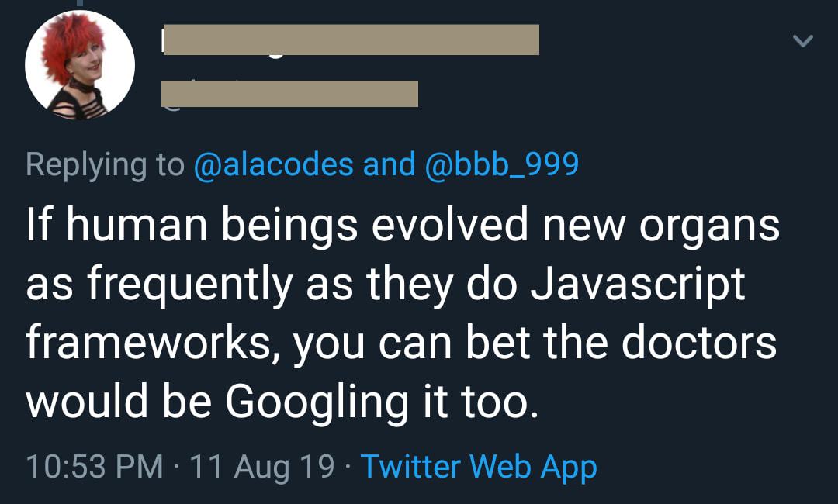
Task: Click the redacted author display name
Action: (351, 40)
